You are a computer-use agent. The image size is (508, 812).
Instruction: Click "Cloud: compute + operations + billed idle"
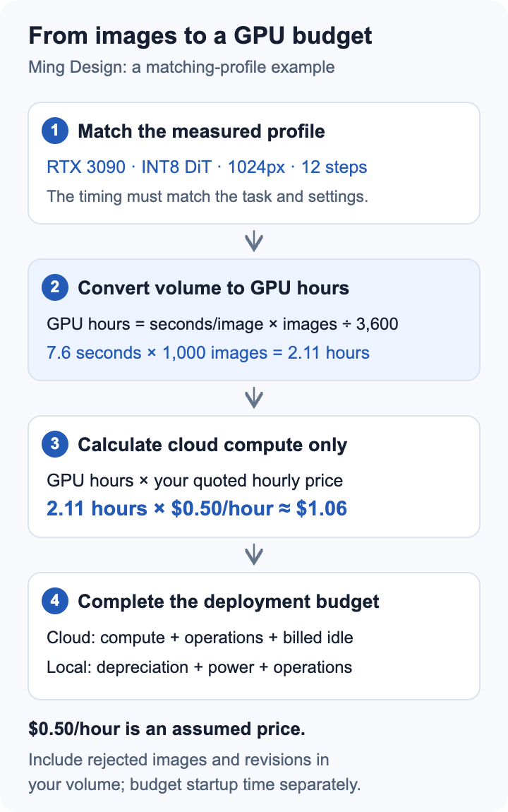coord(200,638)
